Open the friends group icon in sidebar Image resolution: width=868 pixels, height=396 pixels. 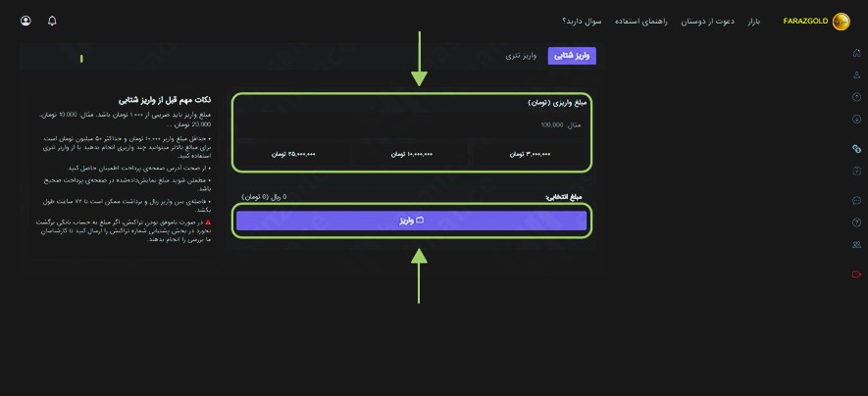pos(856,244)
